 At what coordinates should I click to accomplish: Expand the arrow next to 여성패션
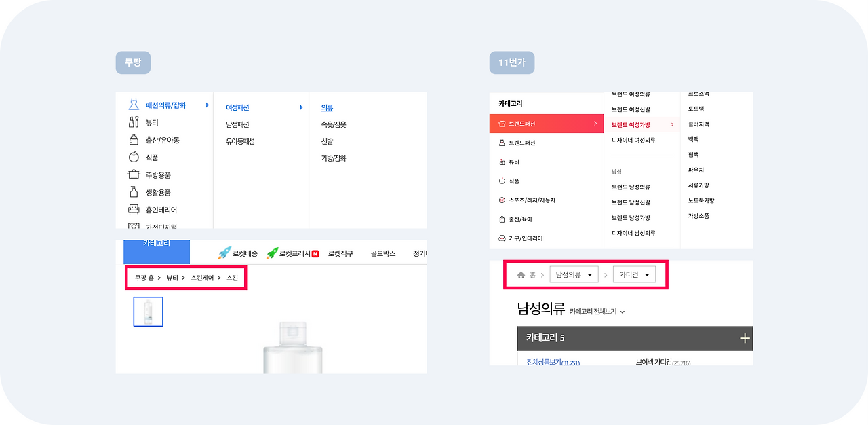click(301, 107)
